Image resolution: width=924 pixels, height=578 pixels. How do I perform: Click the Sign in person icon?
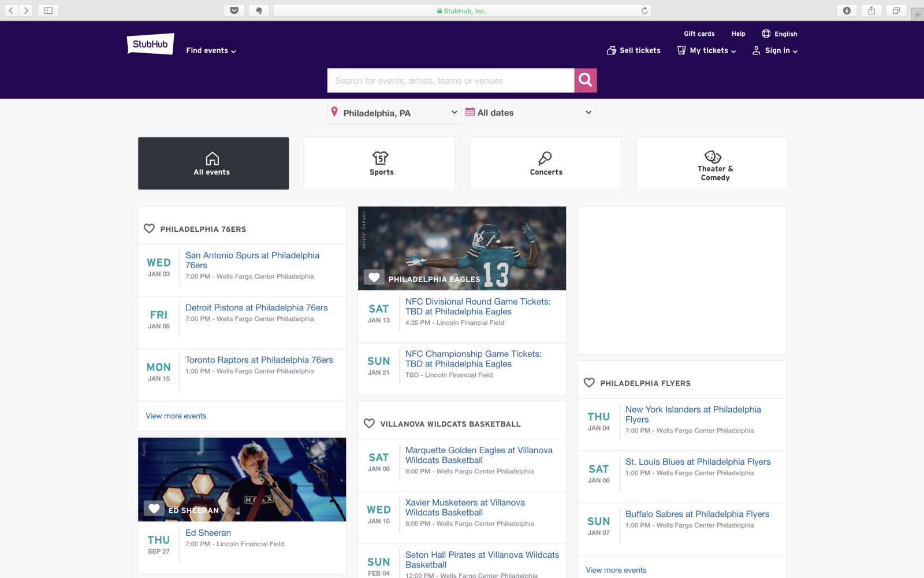click(756, 50)
